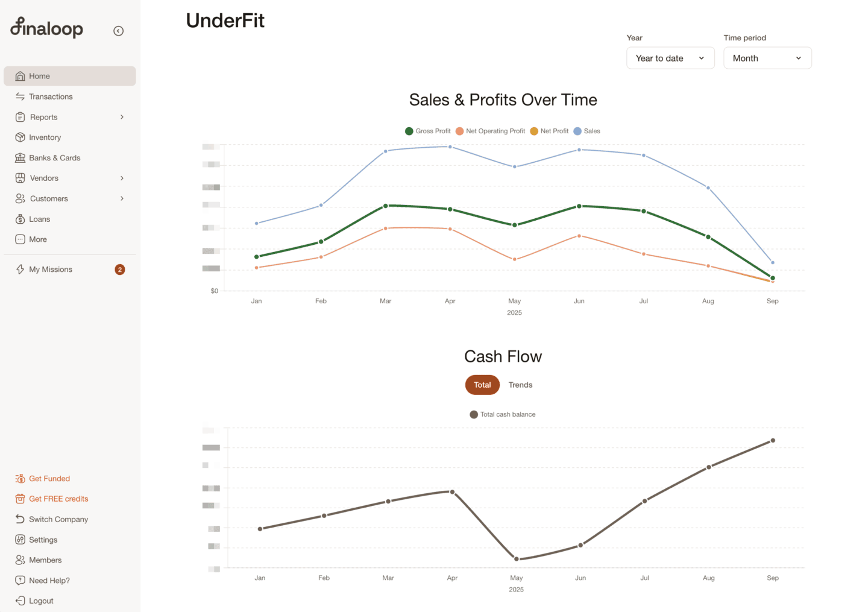Click the Get FREE credits link
Image resolution: width=868 pixels, height=612 pixels.
(58, 499)
